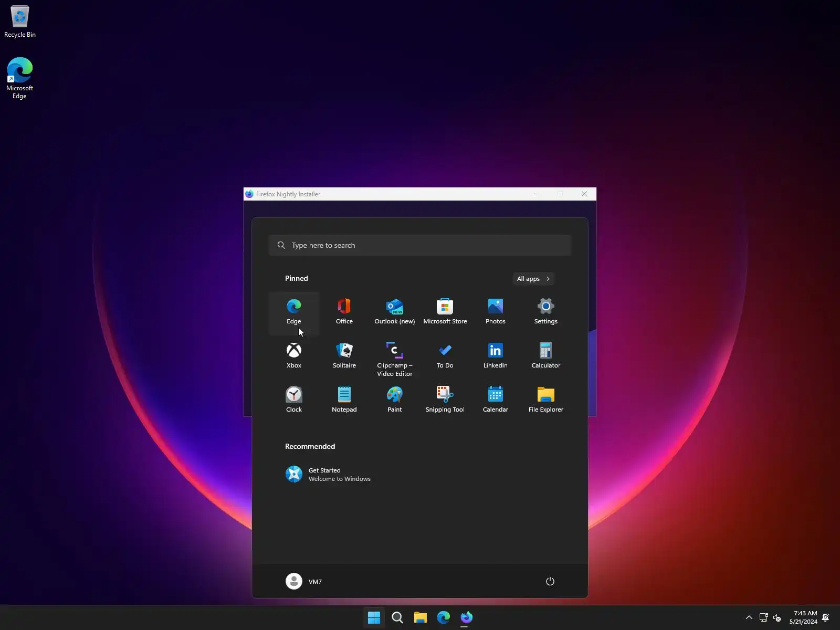Open the pinned Edge app
The image size is (840, 630).
pyautogui.click(x=294, y=312)
